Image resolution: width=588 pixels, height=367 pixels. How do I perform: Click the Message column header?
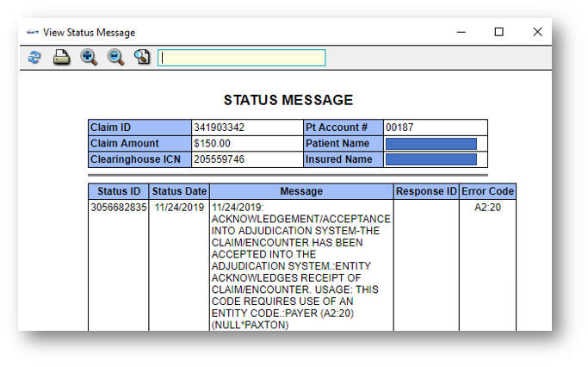tap(300, 191)
